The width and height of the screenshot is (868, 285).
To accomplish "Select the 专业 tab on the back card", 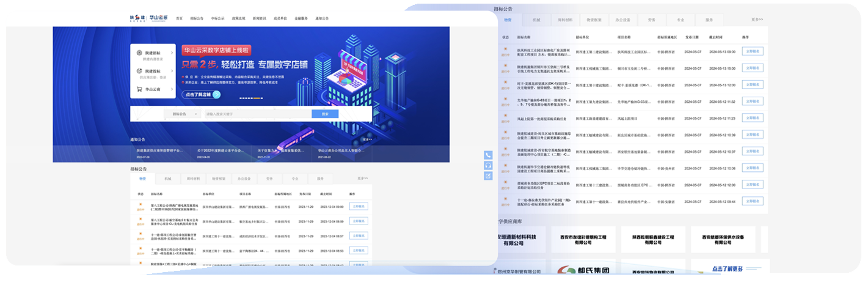I will pos(680,20).
